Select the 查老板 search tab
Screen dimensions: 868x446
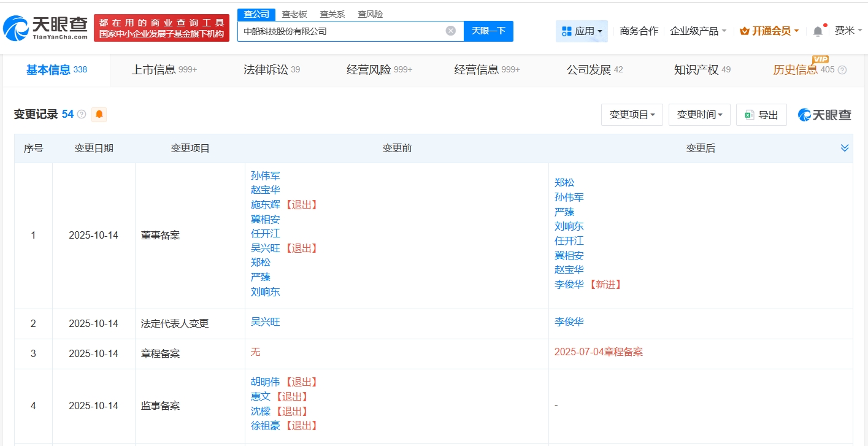point(294,14)
